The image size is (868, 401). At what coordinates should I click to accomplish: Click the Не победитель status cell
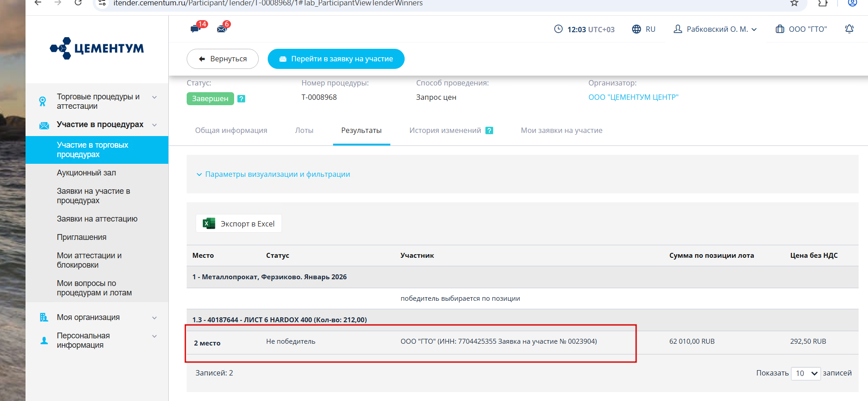click(291, 341)
